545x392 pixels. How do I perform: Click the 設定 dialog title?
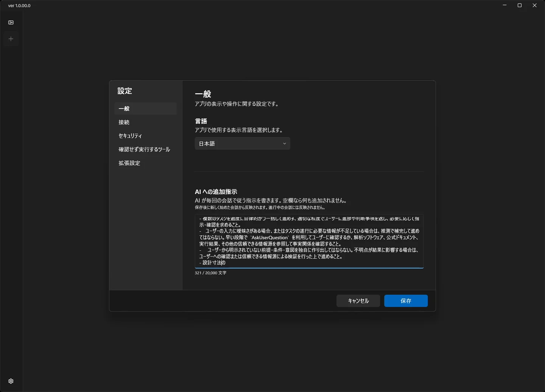click(x=125, y=91)
